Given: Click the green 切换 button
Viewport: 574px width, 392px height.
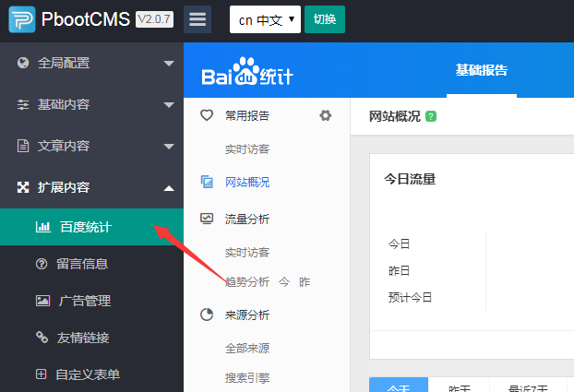Looking at the screenshot, I should tap(325, 19).
